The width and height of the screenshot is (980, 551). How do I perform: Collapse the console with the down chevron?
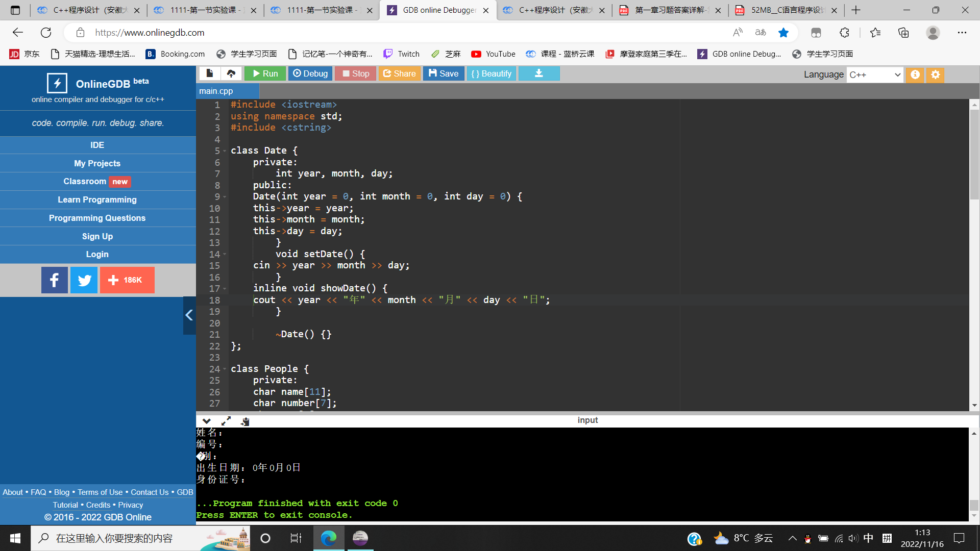[207, 421]
